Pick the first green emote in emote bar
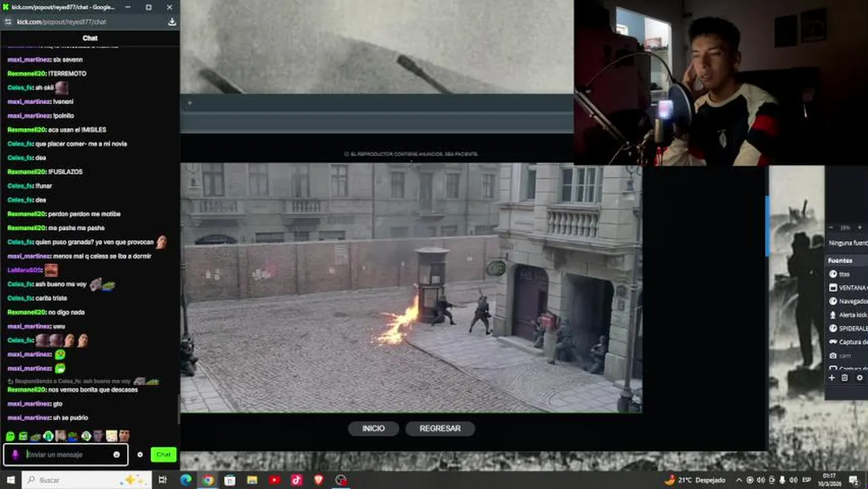Viewport: 868px width, 489px height. pyautogui.click(x=10, y=436)
